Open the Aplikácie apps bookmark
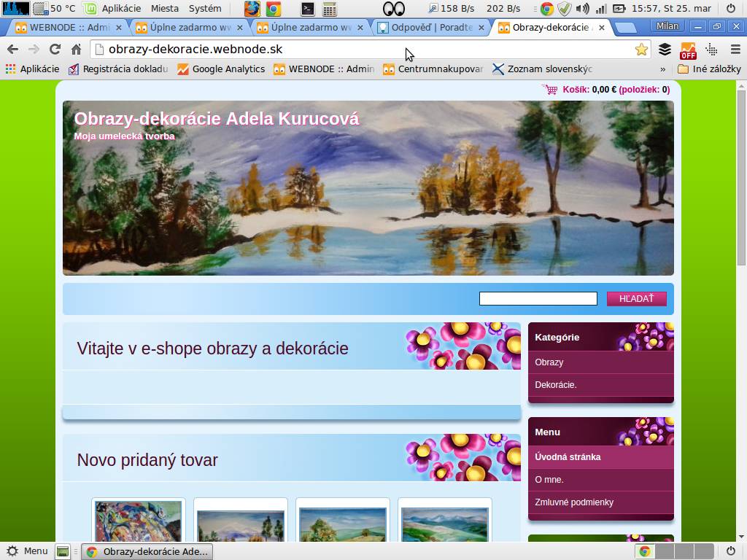This screenshot has height=560, width=747. pos(32,69)
